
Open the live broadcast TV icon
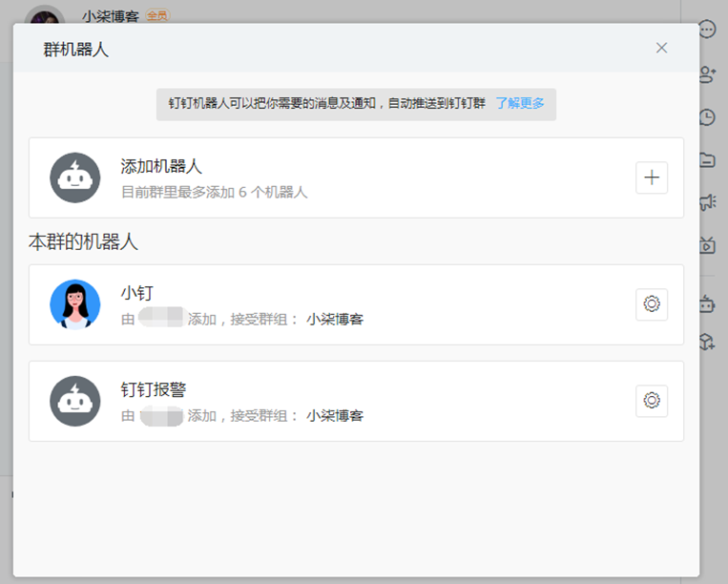click(x=708, y=244)
